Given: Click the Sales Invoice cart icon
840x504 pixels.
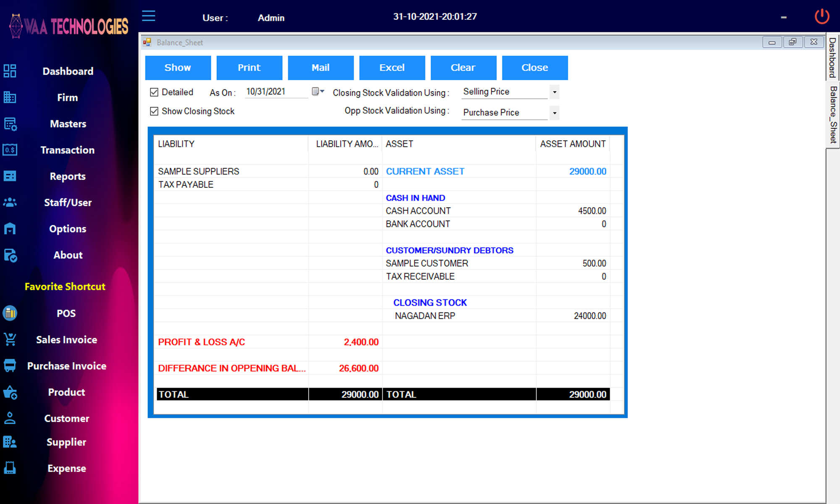Looking at the screenshot, I should tap(10, 339).
